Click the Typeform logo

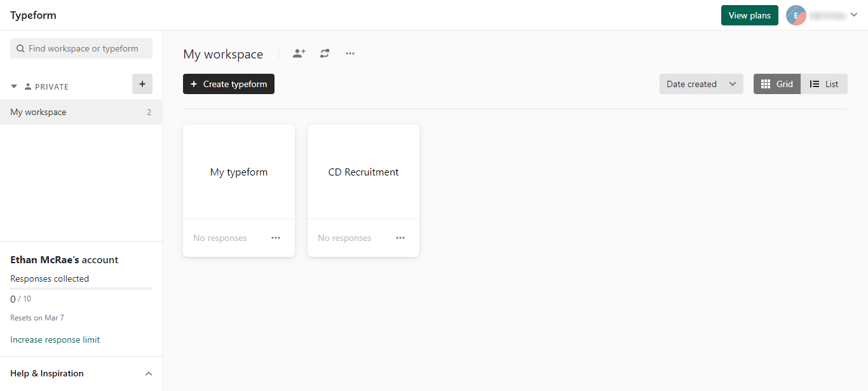pos(33,15)
